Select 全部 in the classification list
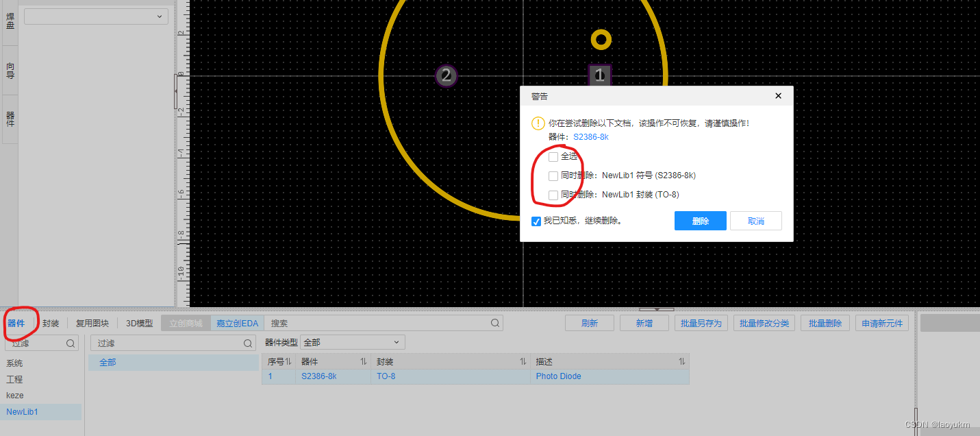This screenshot has width=980, height=436. pyautogui.click(x=107, y=362)
